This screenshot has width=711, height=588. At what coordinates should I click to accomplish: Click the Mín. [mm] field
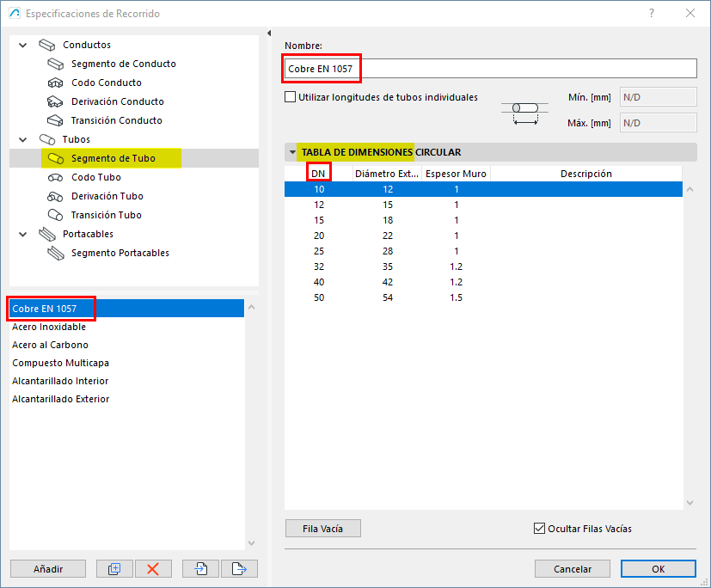tap(658, 97)
